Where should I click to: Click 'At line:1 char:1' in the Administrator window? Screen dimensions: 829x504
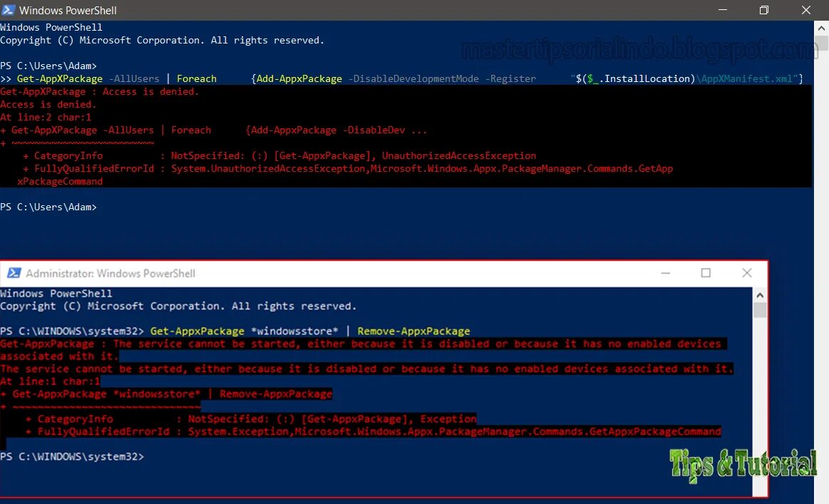pos(50,381)
